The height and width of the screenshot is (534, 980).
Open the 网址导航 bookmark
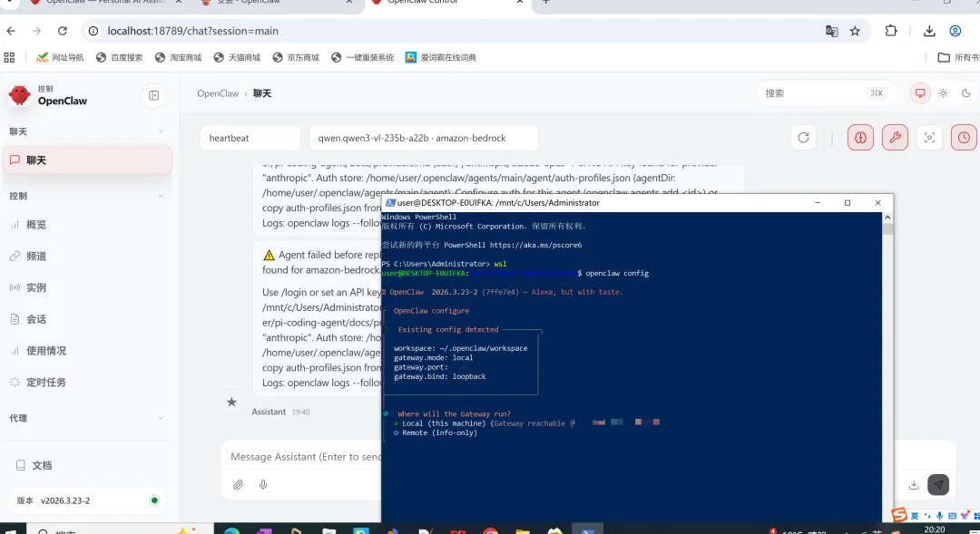60,57
